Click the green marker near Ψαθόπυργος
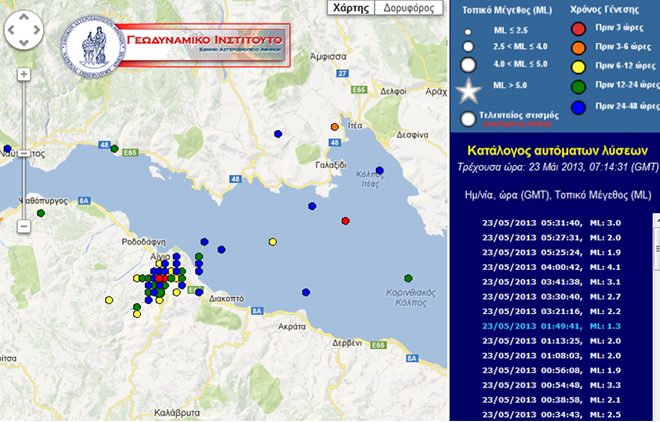Image resolution: width=660 pixels, height=422 pixels. click(x=40, y=213)
